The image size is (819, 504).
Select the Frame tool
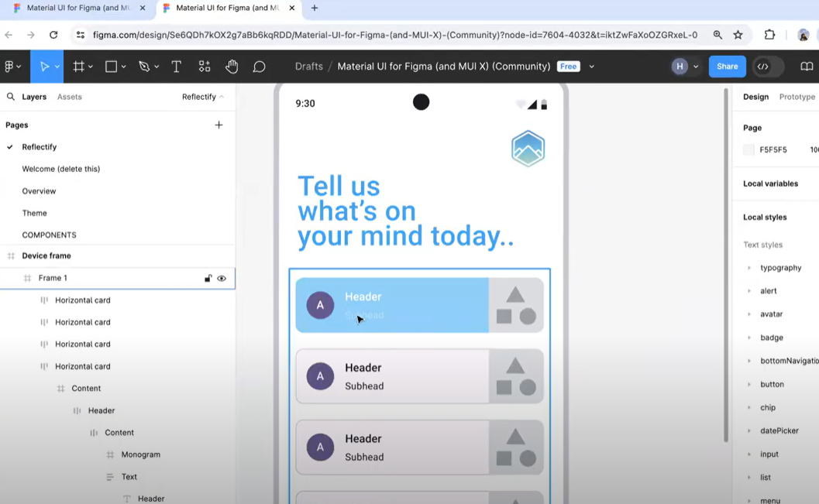coord(78,67)
